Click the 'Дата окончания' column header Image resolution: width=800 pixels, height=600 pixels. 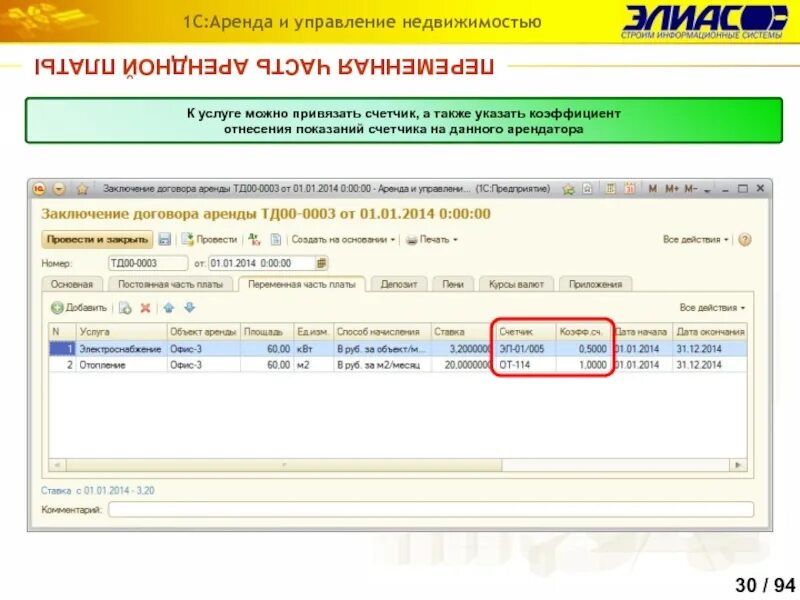tap(710, 332)
